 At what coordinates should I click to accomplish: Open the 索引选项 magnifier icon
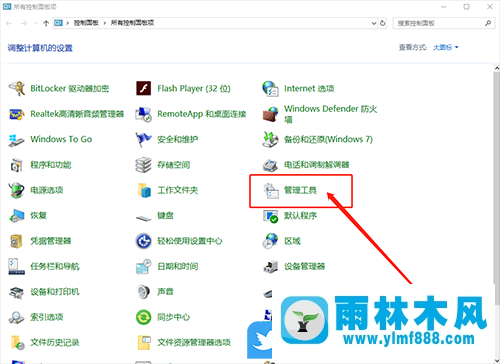point(16,317)
